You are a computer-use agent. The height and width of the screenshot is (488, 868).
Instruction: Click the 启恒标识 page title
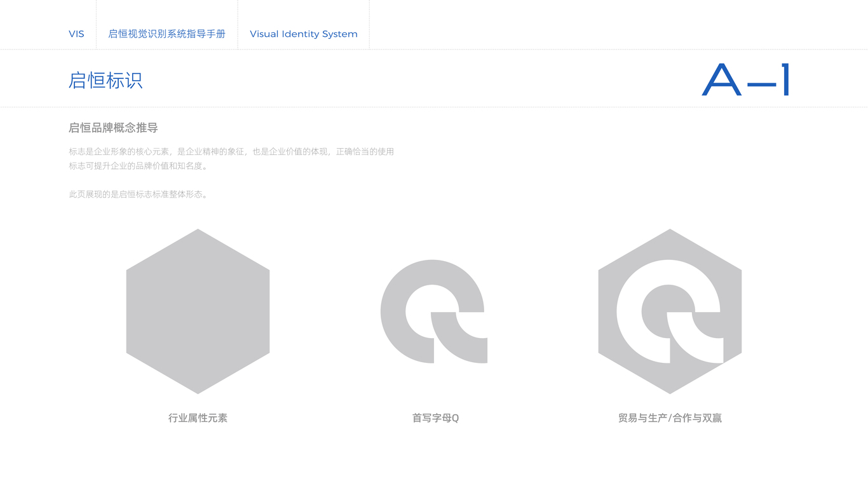tap(105, 81)
